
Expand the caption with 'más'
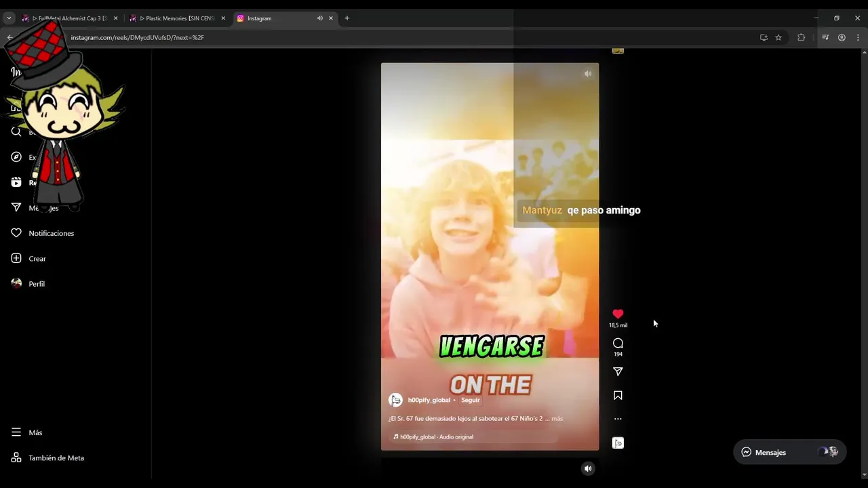(x=557, y=418)
